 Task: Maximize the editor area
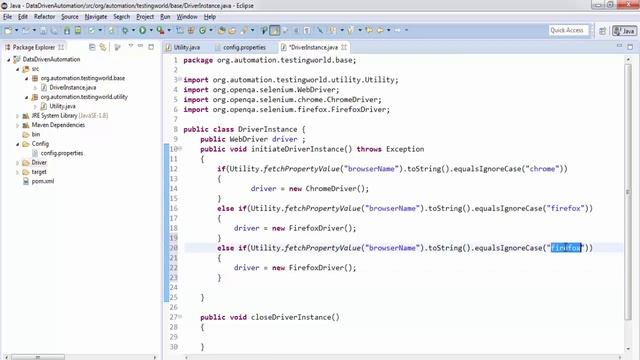630,47
